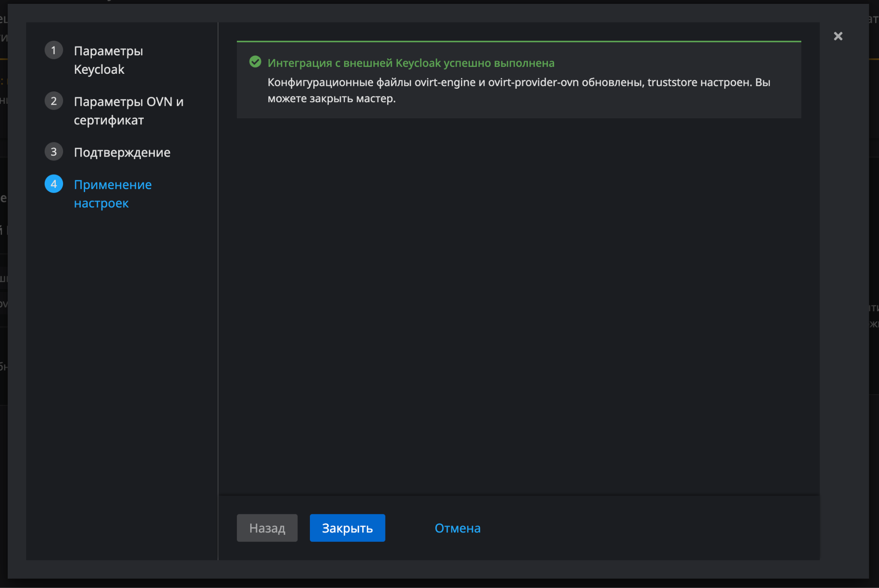Image resolution: width=879 pixels, height=588 pixels.
Task: Select the Подтверждение wizard step
Action: [x=122, y=152]
